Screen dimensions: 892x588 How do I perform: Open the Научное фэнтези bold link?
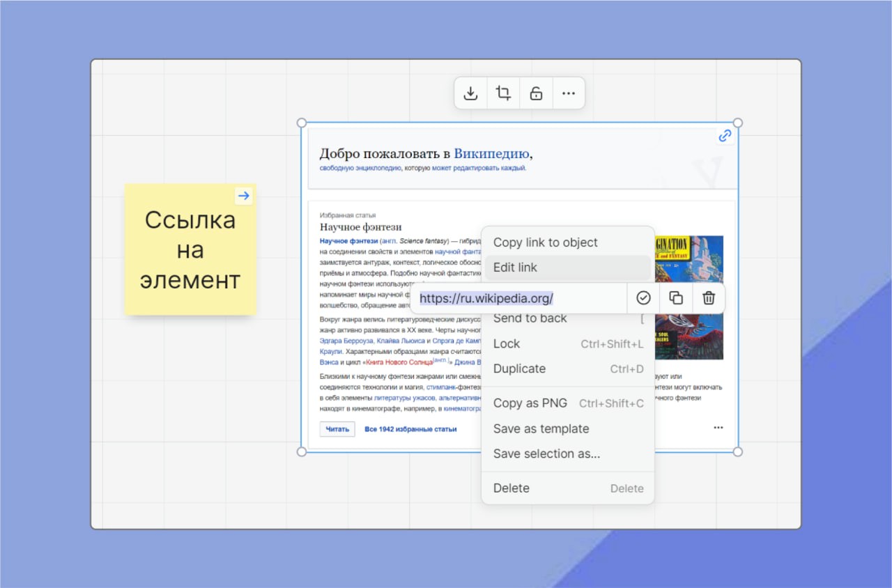coord(348,240)
